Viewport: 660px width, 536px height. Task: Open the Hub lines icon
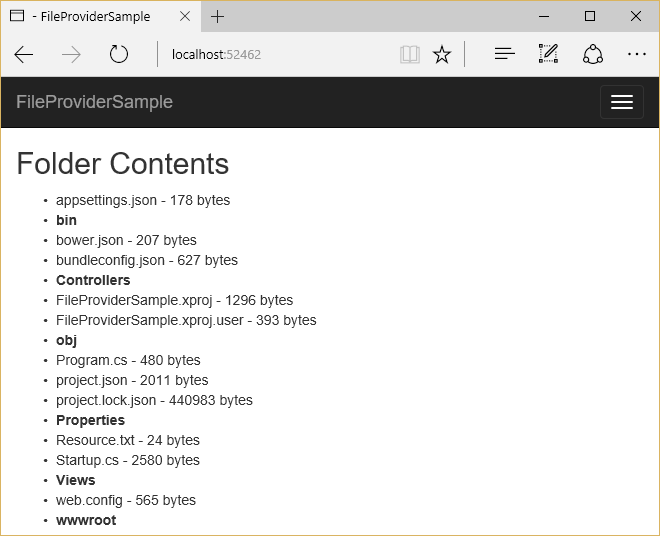[x=505, y=55]
